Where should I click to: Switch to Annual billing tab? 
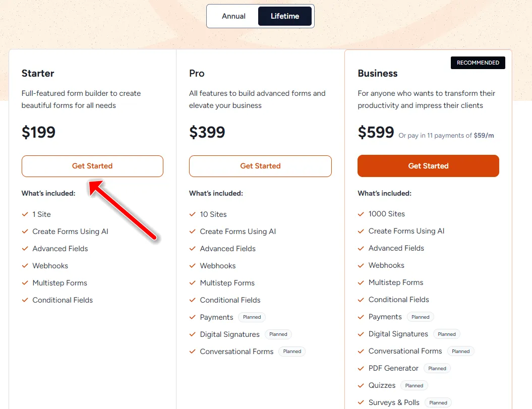233,16
